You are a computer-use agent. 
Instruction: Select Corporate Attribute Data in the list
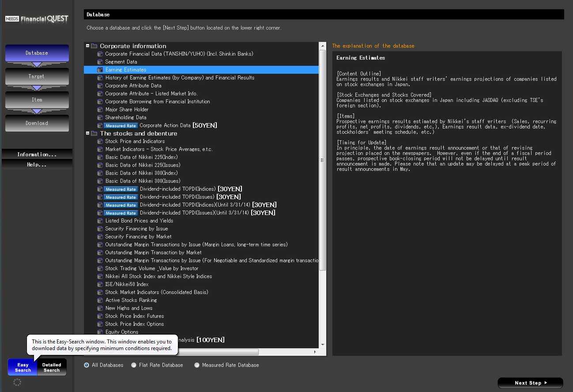(x=133, y=86)
